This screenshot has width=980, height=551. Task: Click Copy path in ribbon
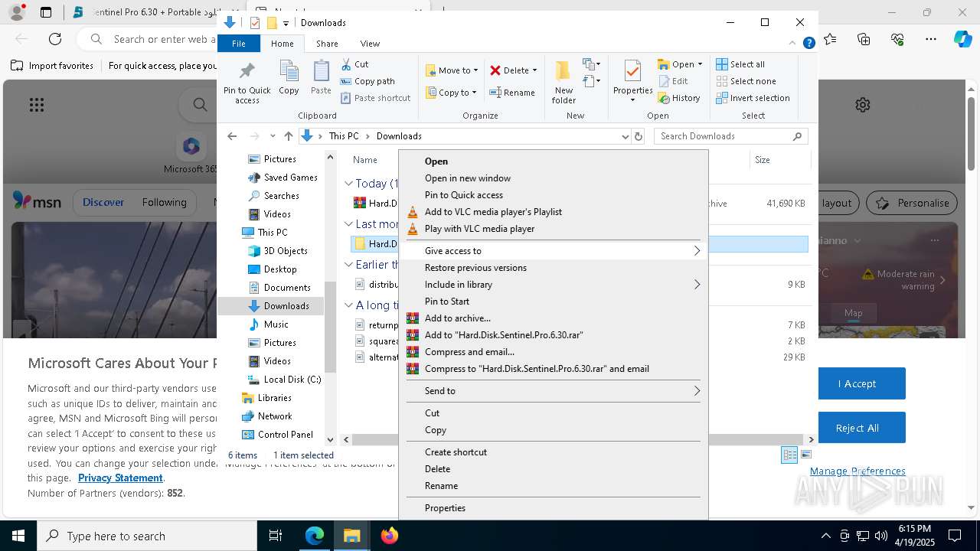point(367,81)
